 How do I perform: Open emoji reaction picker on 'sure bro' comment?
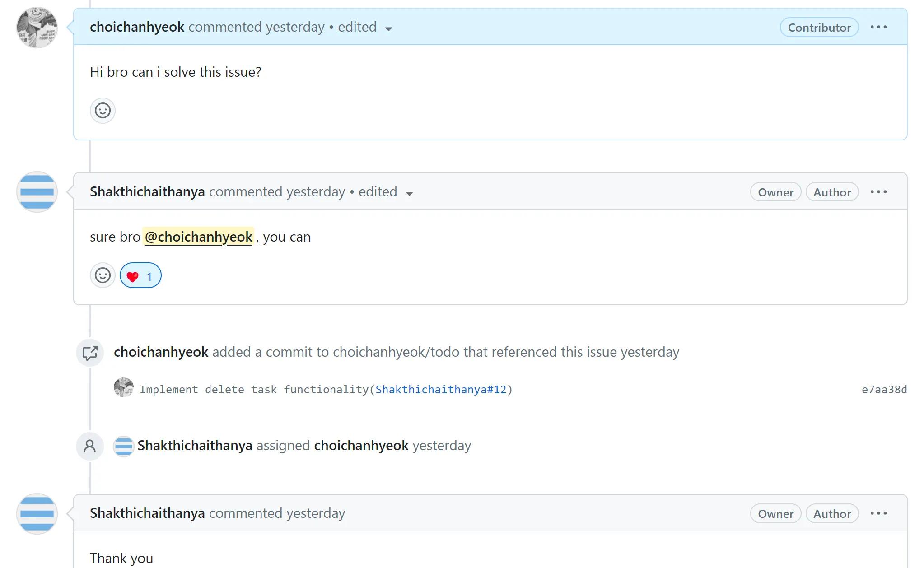point(103,275)
